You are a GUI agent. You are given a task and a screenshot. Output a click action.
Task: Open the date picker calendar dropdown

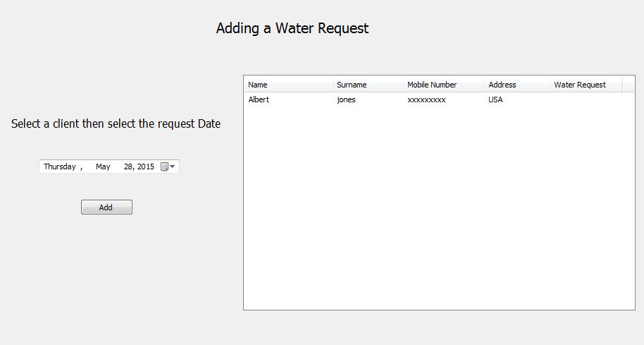tap(168, 167)
